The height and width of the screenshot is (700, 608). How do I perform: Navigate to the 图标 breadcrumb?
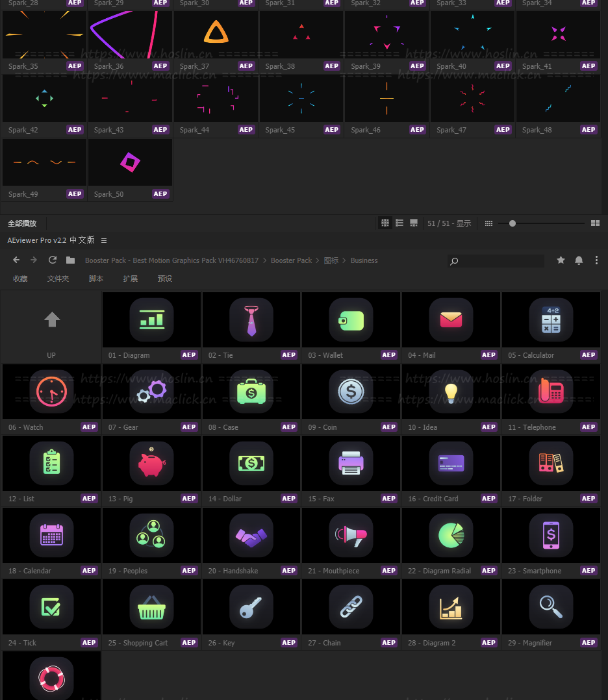tap(331, 260)
